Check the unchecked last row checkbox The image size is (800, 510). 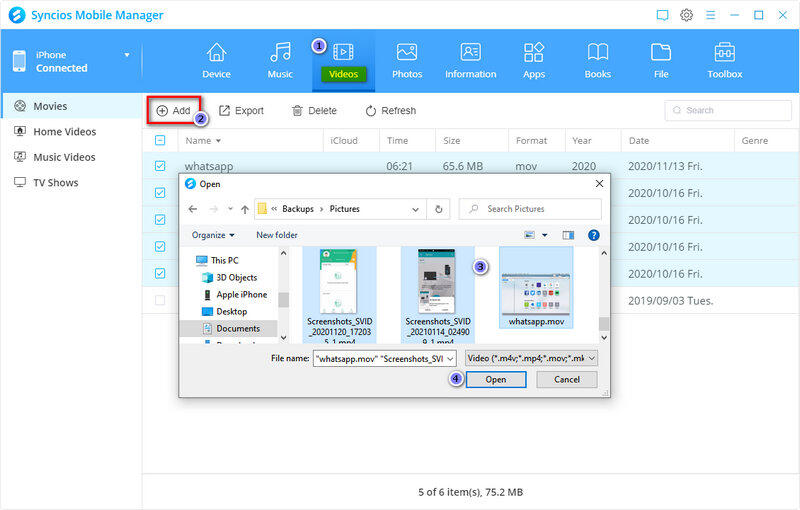tap(161, 299)
